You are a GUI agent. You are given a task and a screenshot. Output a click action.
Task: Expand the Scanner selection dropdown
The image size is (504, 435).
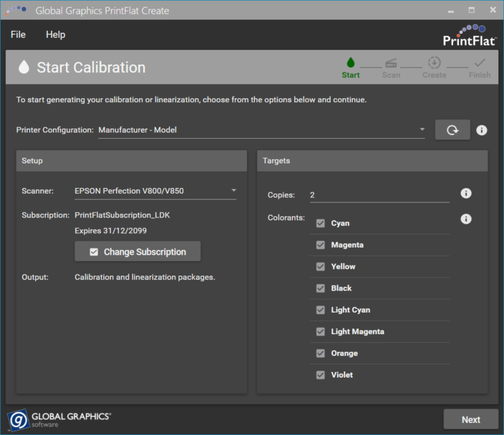tap(155, 190)
